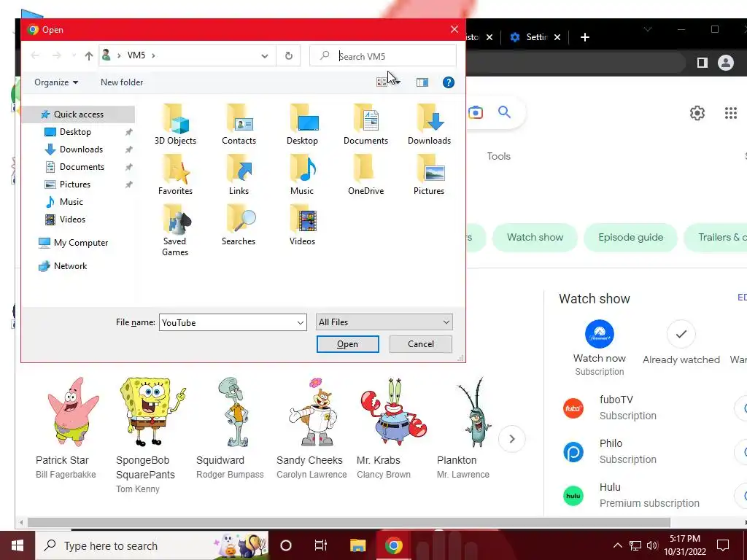Select the Documents folder in file list
Image resolution: width=747 pixels, height=560 pixels.
[365, 124]
